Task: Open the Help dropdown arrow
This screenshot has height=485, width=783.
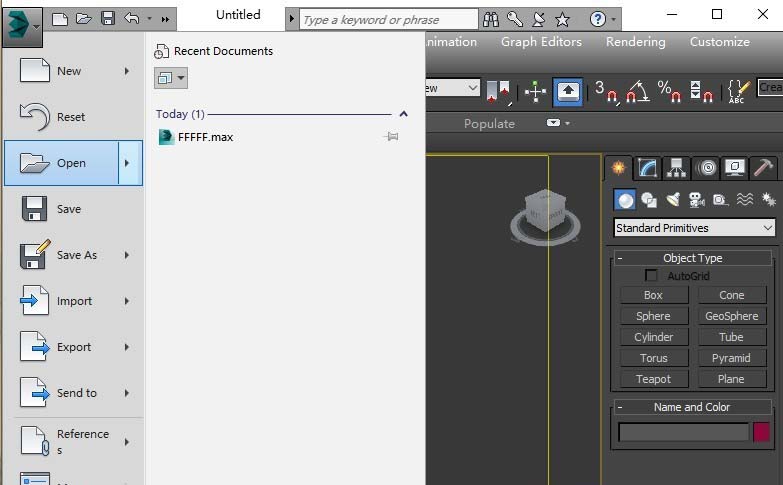Action: 614,20
